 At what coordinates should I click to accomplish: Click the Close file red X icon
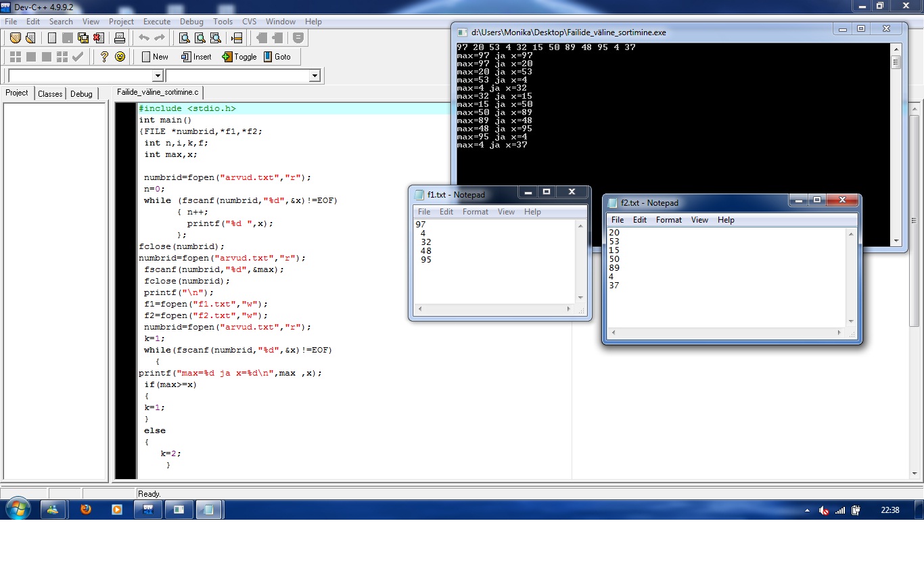pyautogui.click(x=99, y=38)
